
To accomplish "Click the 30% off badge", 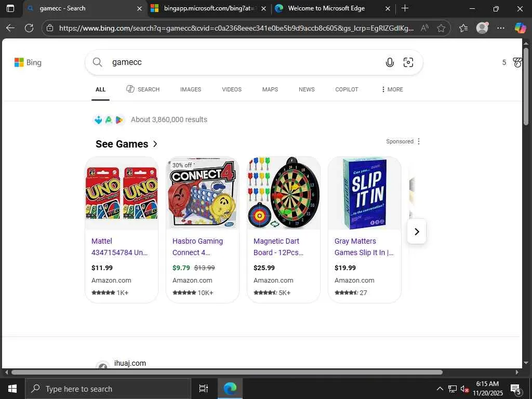I will (x=182, y=165).
